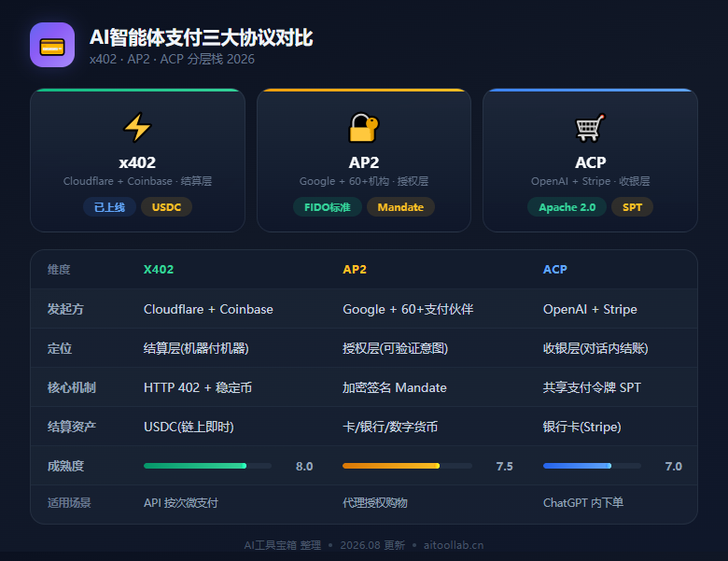
Task: Click the x402 lightning bolt icon
Action: click(137, 127)
